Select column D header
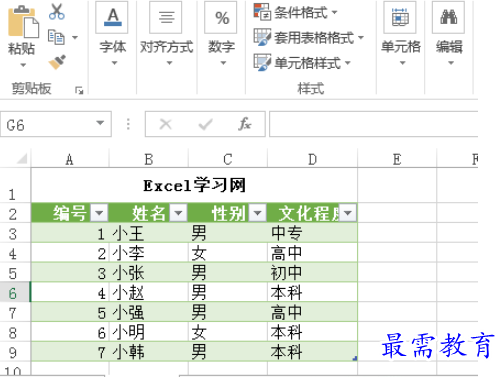The image size is (503, 377). point(312,159)
